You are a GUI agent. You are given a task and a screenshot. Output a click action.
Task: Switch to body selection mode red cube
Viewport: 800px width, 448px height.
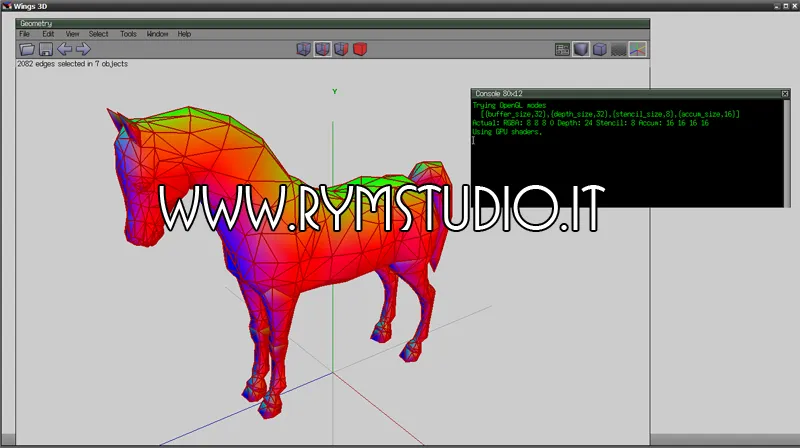pos(360,49)
